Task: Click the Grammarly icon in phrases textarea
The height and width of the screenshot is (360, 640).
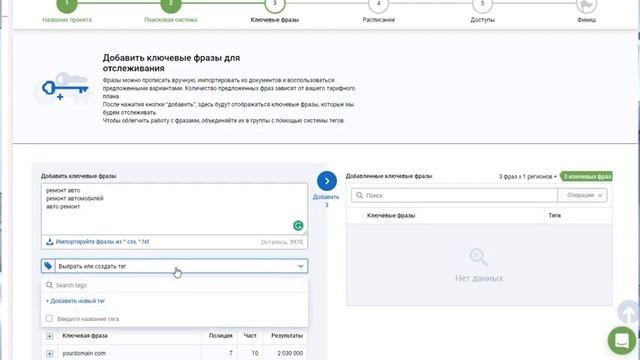Action: (298, 226)
